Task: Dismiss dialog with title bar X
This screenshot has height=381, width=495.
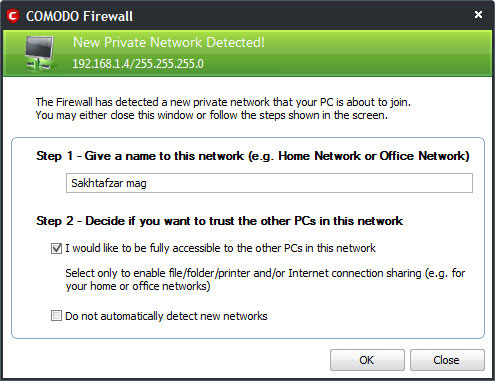Action: click(478, 15)
